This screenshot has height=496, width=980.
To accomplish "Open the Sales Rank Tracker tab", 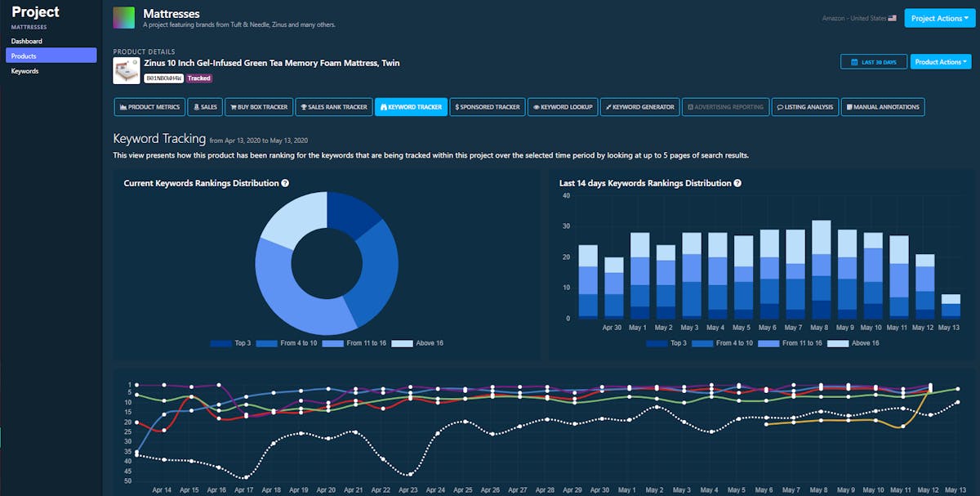I will (333, 107).
